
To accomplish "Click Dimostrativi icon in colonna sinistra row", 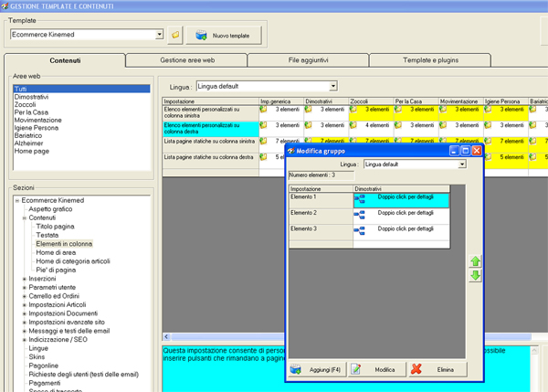I will [308, 110].
